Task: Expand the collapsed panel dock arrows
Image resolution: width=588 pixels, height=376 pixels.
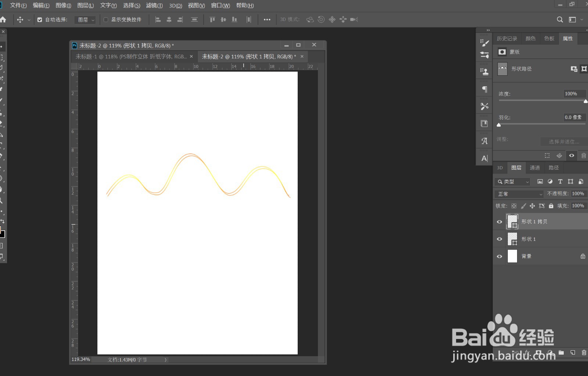Action: (x=488, y=30)
